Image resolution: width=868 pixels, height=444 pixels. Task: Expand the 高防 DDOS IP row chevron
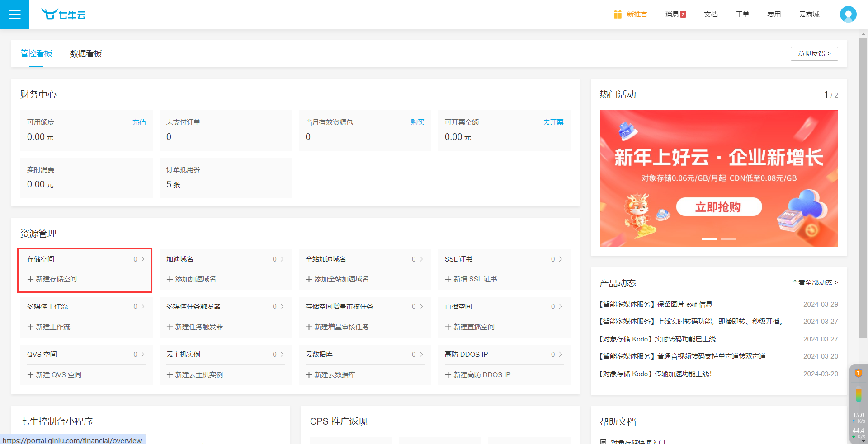point(561,354)
